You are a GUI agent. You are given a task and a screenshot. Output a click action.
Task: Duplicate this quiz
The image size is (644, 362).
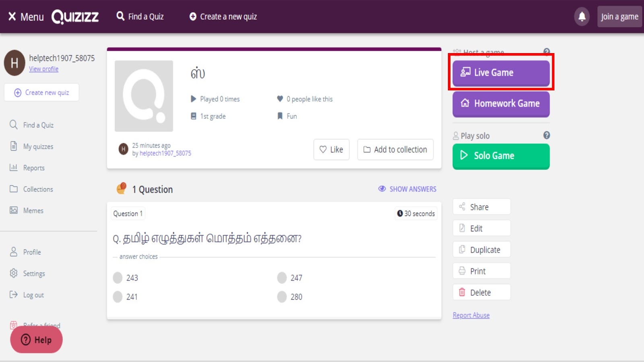coord(482,250)
